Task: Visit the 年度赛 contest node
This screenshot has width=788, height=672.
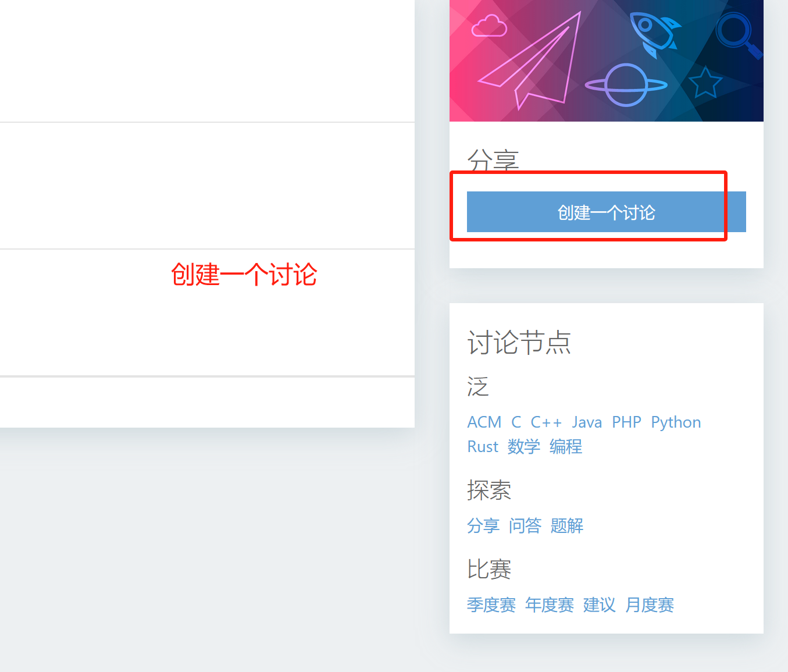Action: [549, 605]
